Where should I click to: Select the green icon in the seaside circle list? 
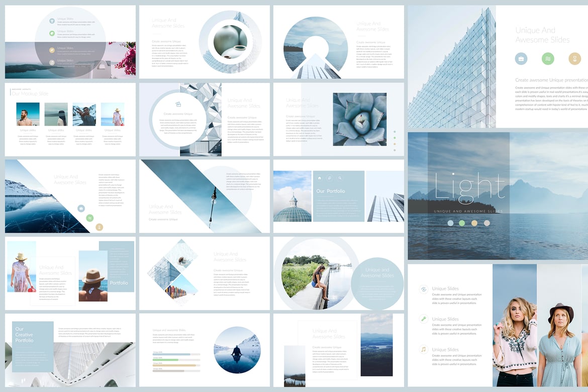pos(52,33)
